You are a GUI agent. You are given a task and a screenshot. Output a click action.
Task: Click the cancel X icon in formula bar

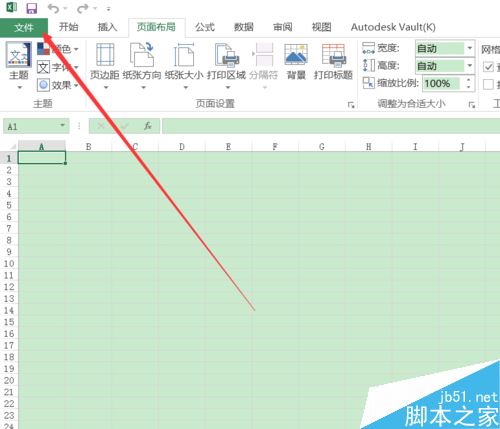coord(101,126)
